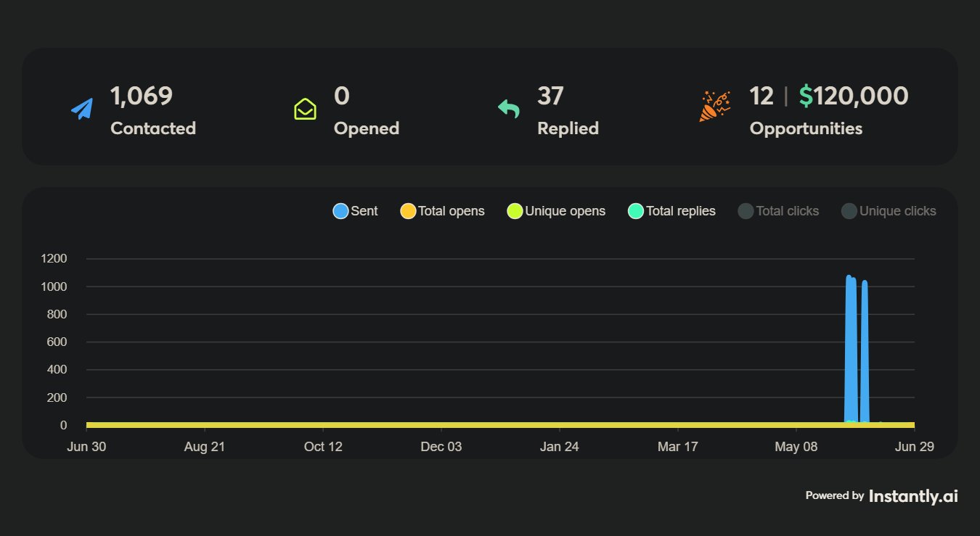Click the 1200 y-axis value
This screenshot has width=980, height=536.
click(54, 259)
